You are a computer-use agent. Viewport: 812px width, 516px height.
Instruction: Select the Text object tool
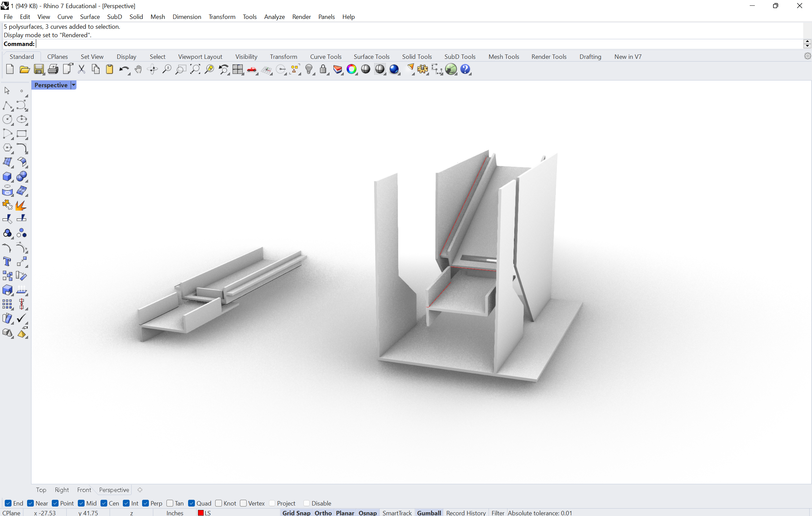(7, 262)
